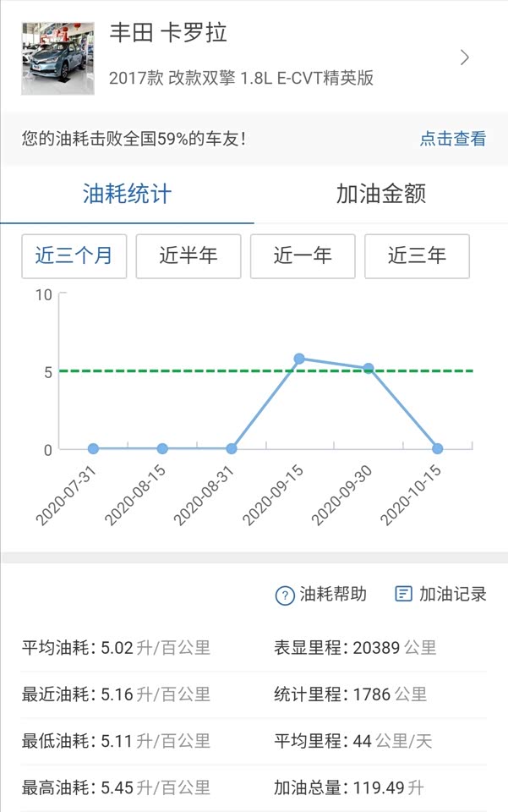Open the 点击查看 ranking link
508x812 pixels.
pyautogui.click(x=452, y=139)
